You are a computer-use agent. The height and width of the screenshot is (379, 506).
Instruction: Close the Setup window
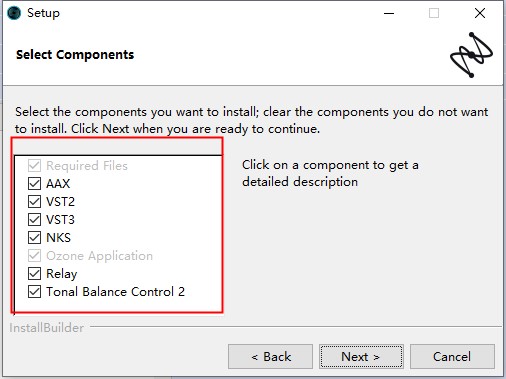(x=480, y=13)
